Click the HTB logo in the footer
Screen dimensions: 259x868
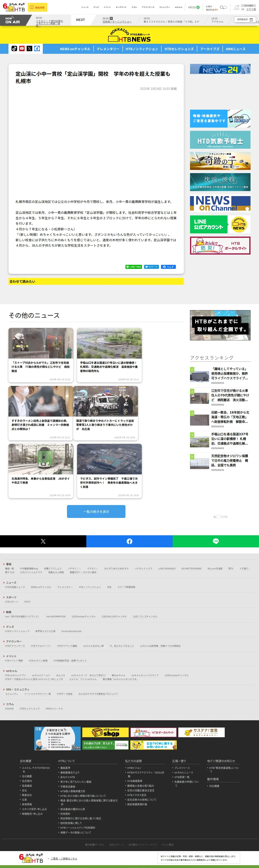point(31,858)
